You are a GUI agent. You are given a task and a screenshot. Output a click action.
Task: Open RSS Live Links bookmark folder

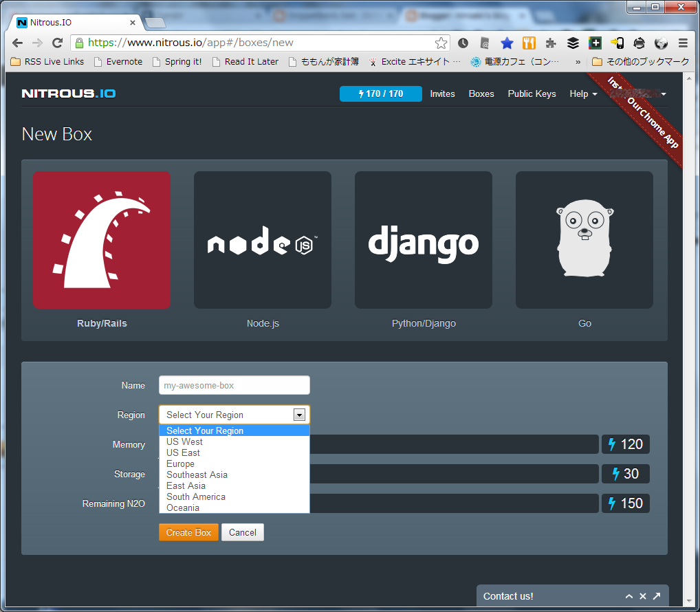(47, 62)
